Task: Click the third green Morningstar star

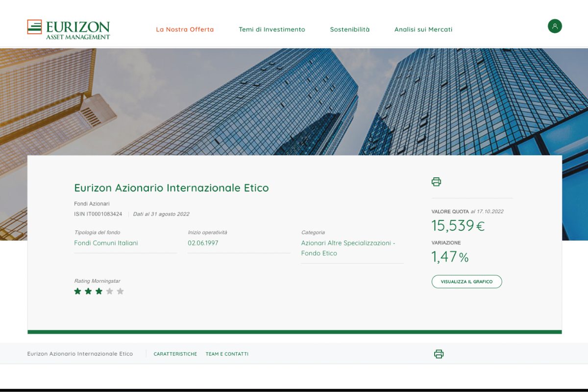Action: point(99,291)
